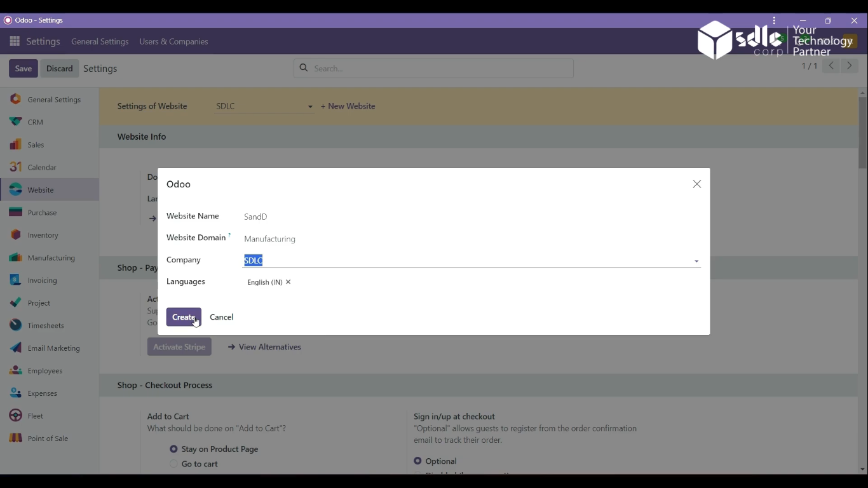Viewport: 868px width, 488px height.
Task: Save the settings changes
Action: (24, 69)
